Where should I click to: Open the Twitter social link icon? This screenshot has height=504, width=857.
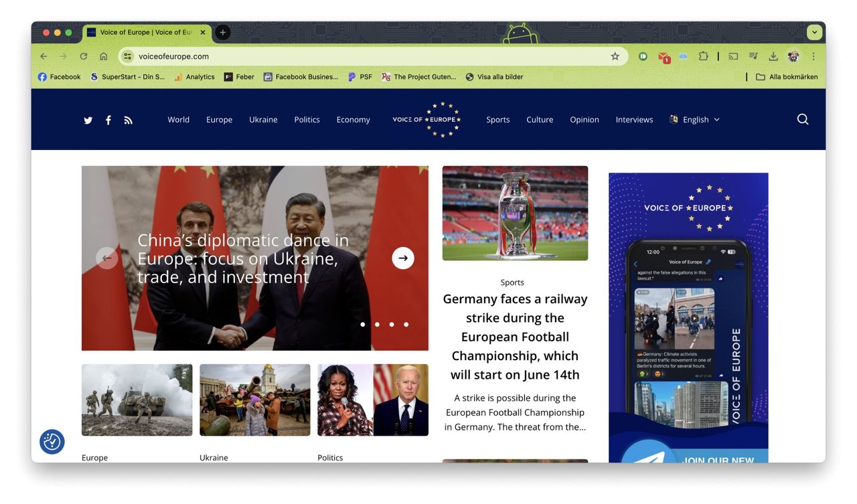tap(88, 120)
